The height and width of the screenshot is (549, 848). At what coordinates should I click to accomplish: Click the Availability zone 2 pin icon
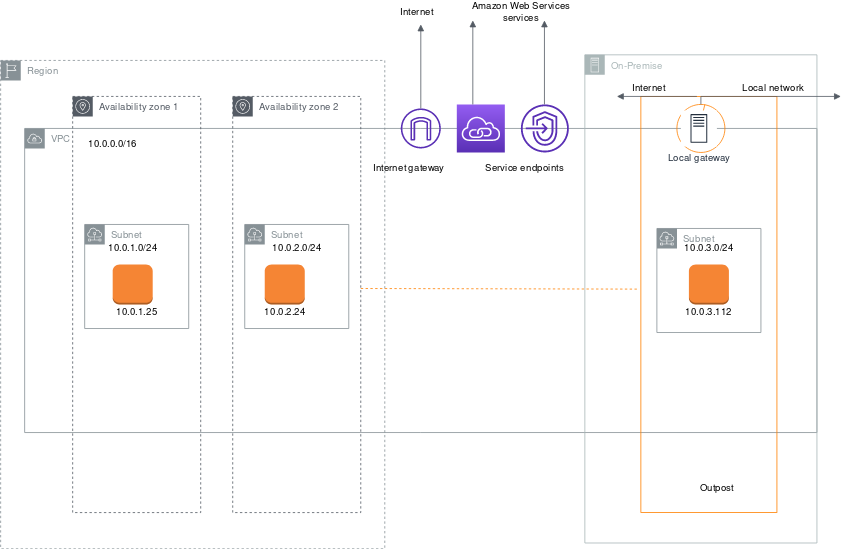click(243, 106)
